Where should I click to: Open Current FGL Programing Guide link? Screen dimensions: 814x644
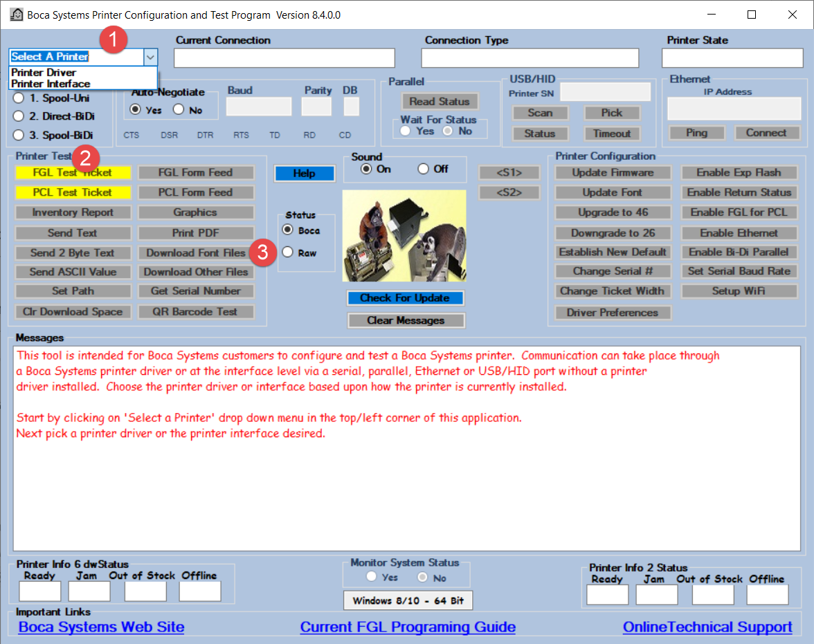[x=408, y=627]
